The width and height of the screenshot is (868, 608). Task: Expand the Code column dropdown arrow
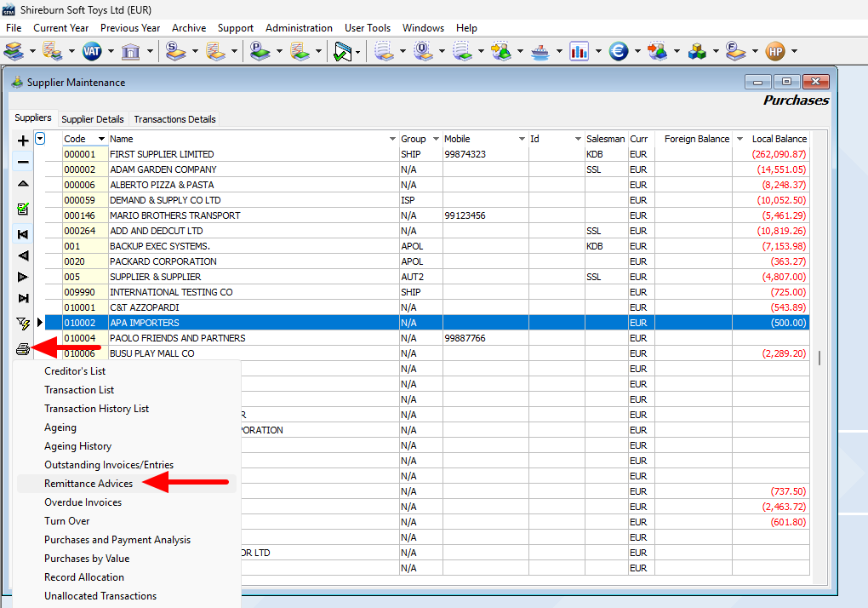pos(101,139)
